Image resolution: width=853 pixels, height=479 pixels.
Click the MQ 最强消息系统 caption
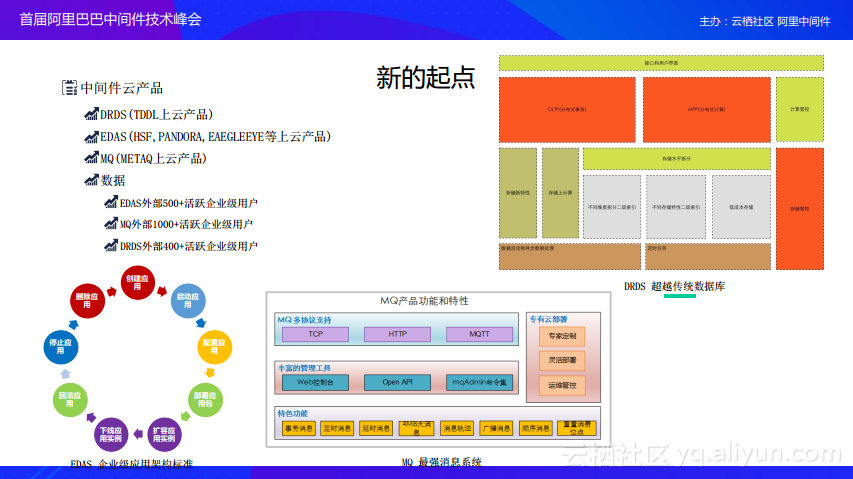pos(442,462)
